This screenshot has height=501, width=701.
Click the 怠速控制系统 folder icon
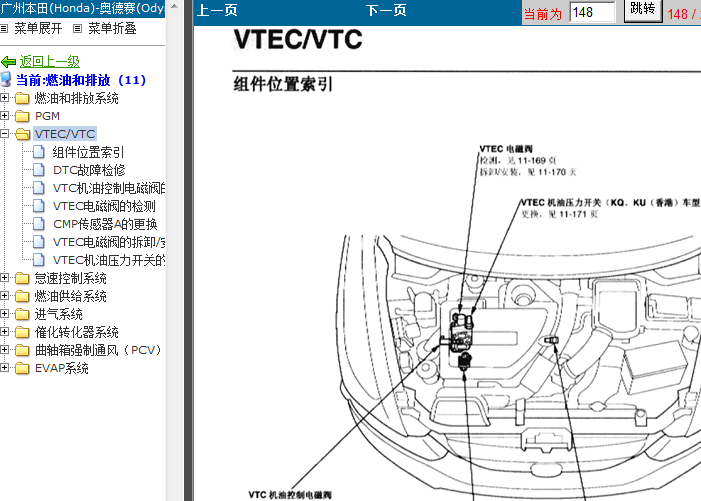pyautogui.click(x=22, y=278)
